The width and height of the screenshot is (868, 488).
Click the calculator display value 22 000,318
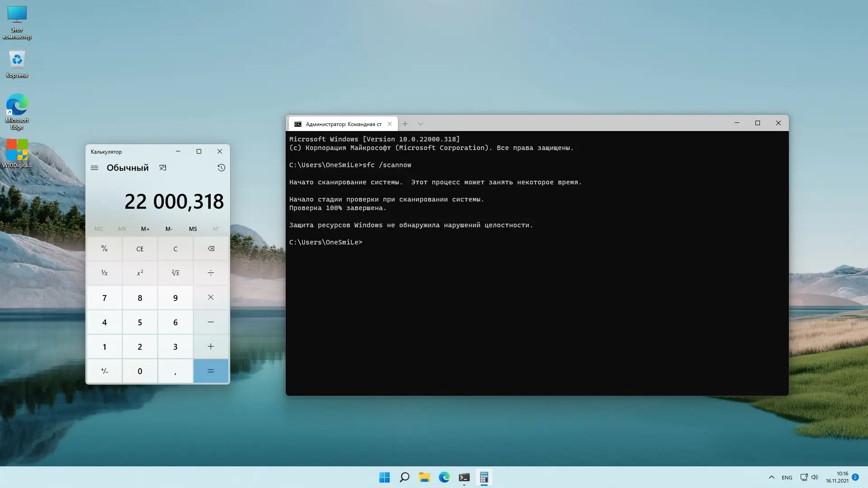pyautogui.click(x=174, y=202)
